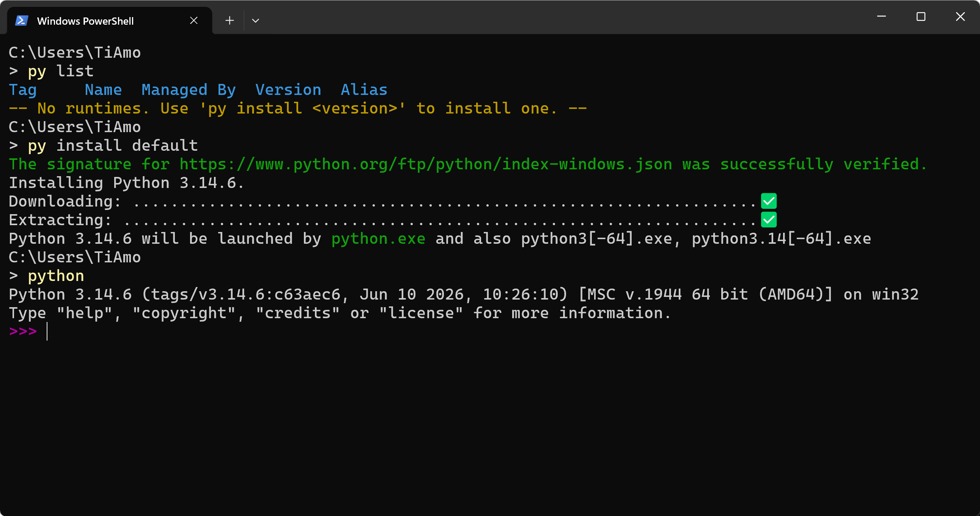980x516 pixels.
Task: Click the 'Type "help"' information line
Action: click(x=340, y=313)
